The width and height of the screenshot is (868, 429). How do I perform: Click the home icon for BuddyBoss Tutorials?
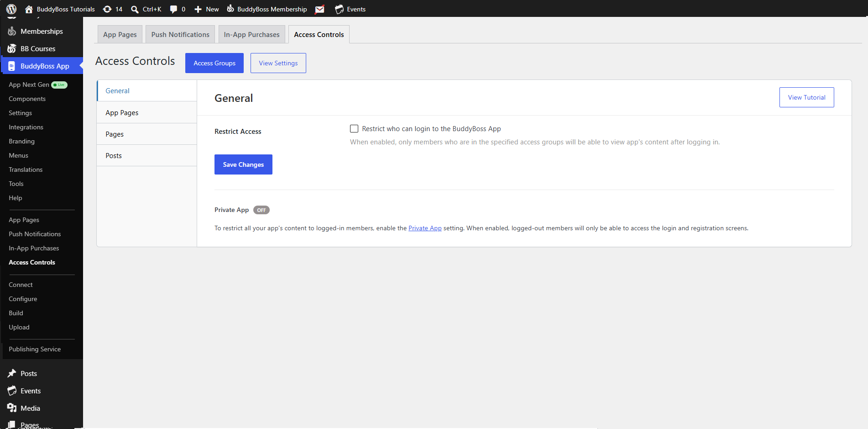29,9
